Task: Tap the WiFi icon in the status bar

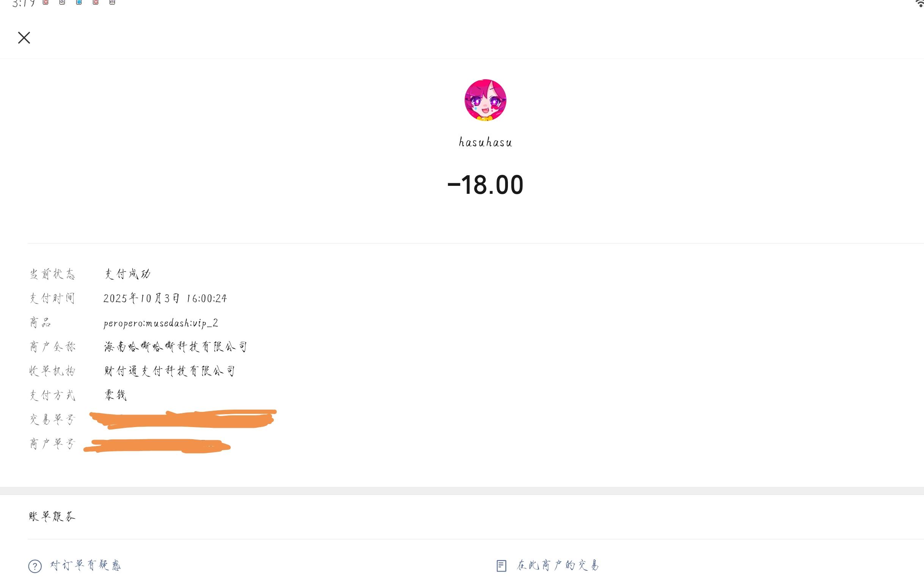Action: pos(919,4)
